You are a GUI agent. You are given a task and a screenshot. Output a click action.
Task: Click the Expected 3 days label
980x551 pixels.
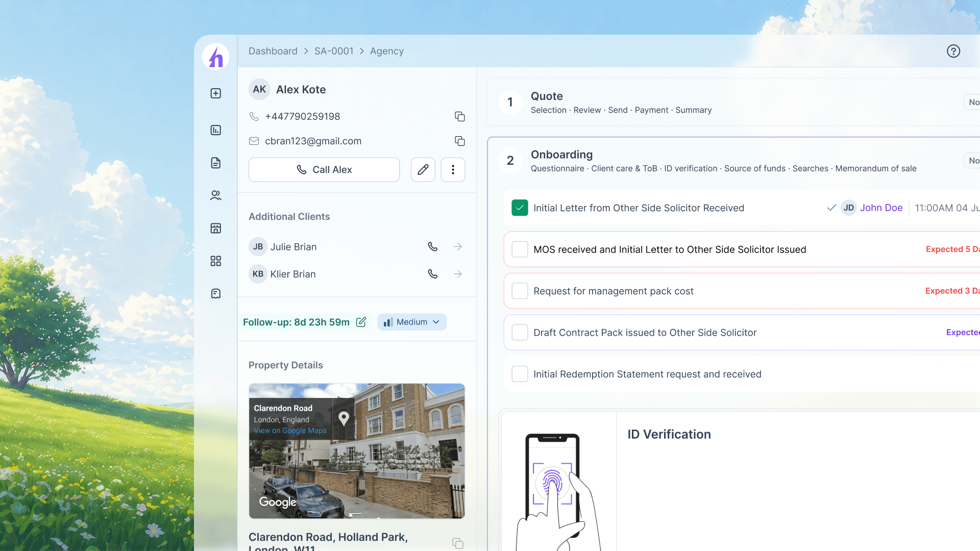[x=952, y=291]
